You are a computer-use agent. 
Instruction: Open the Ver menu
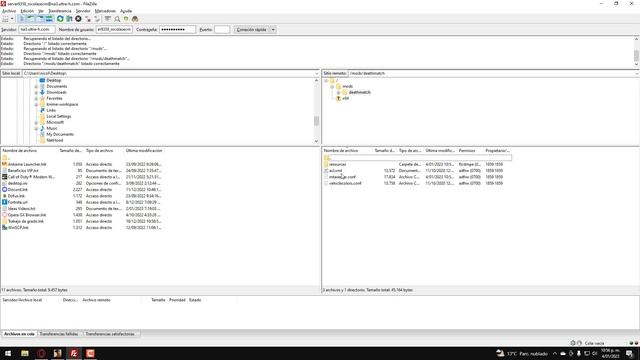pos(41,11)
